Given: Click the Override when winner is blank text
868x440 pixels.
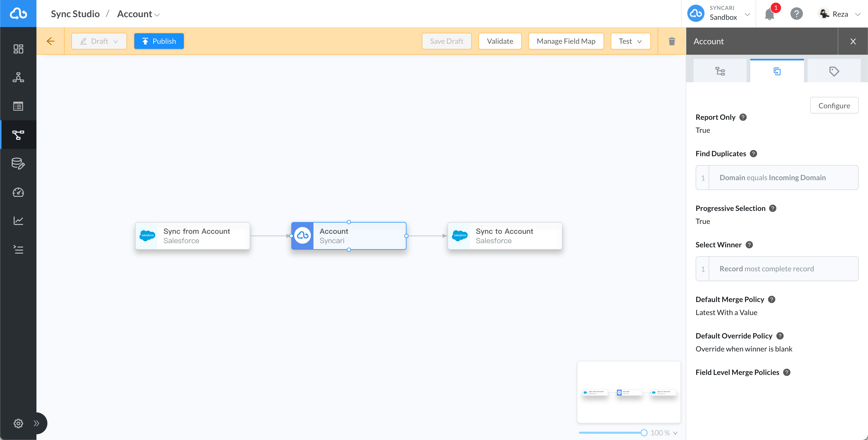Looking at the screenshot, I should [x=744, y=349].
